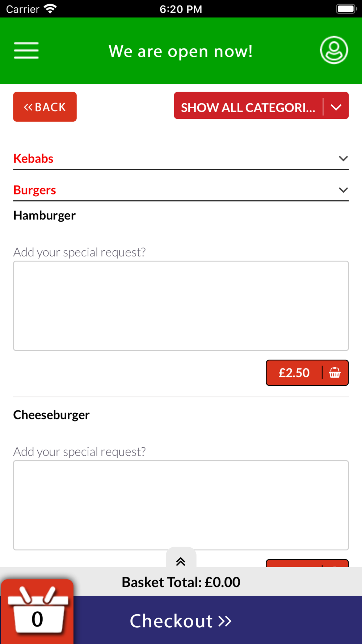Tap the Cheeseburger item title
Screen dimensions: 362x644
51,415
